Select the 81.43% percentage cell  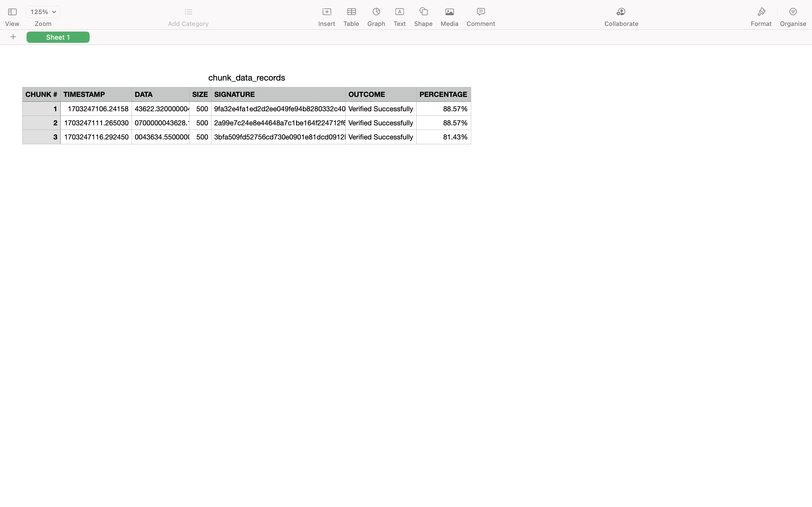pos(443,137)
